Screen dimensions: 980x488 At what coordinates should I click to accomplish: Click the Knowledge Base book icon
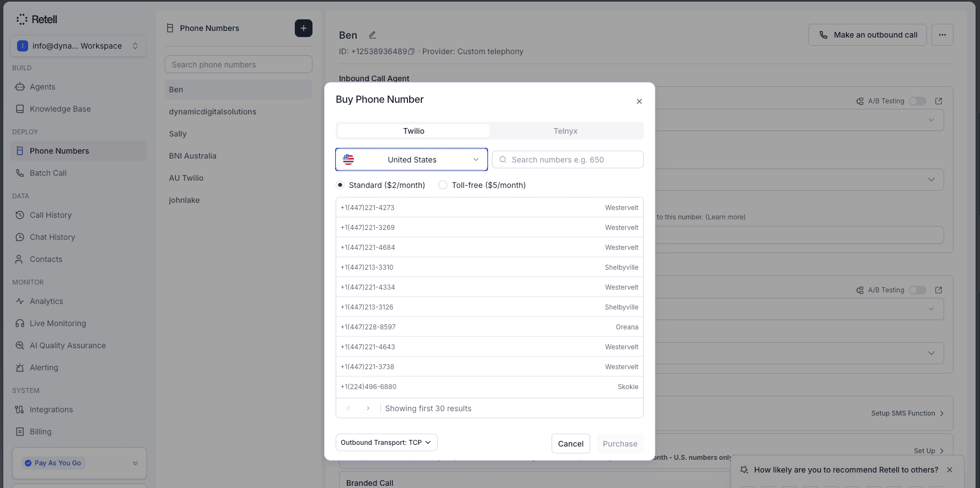tap(20, 109)
